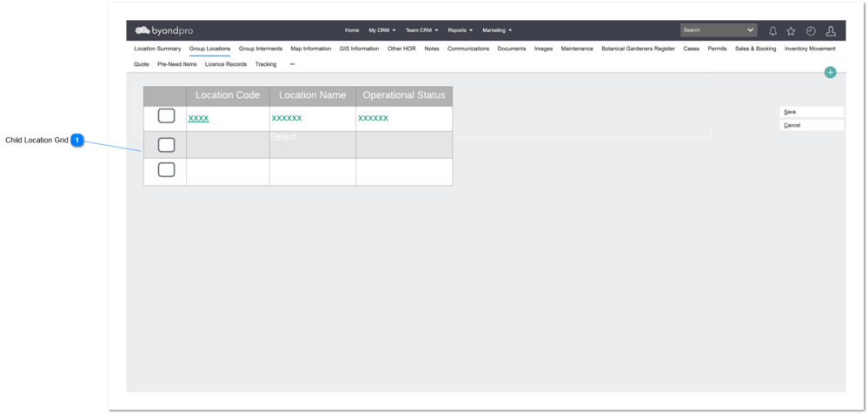Open the Other HOR tab
Image resolution: width=868 pixels, height=414 pixels.
401,49
